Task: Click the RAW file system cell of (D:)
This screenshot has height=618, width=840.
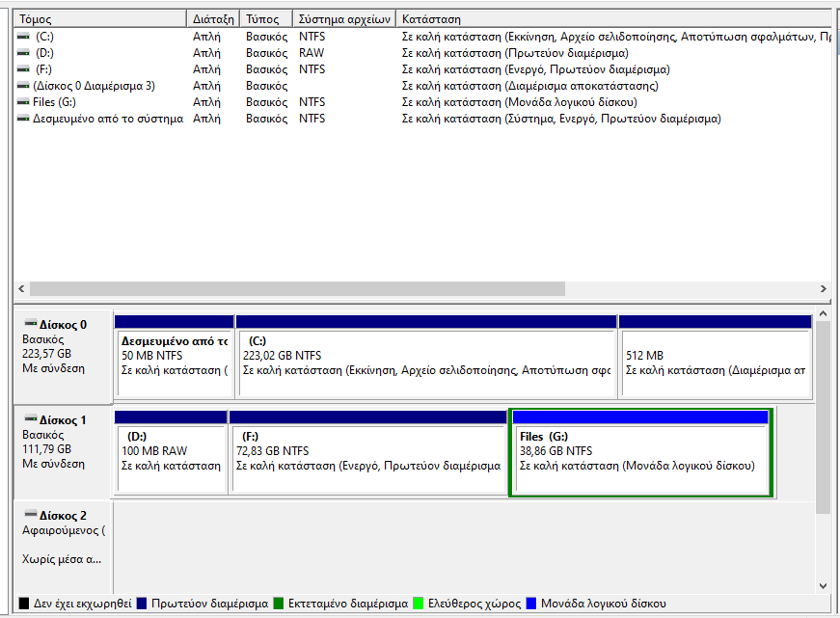Action: pyautogui.click(x=312, y=53)
